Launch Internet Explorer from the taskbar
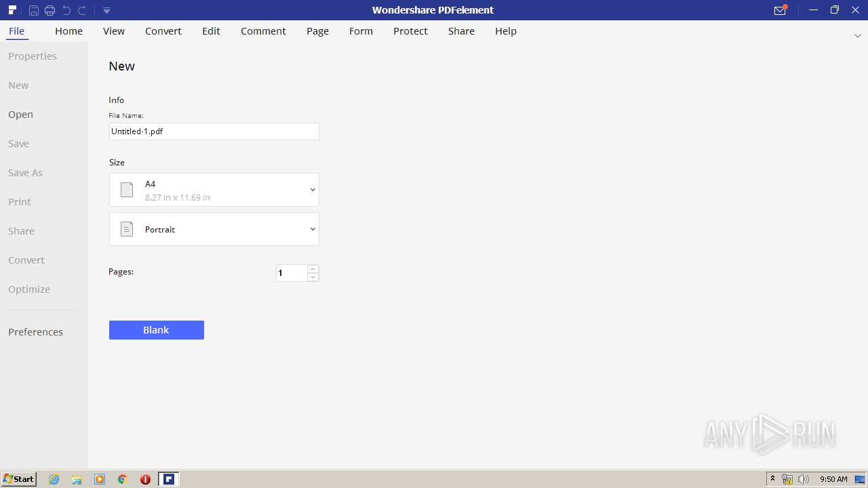 pyautogui.click(x=54, y=479)
